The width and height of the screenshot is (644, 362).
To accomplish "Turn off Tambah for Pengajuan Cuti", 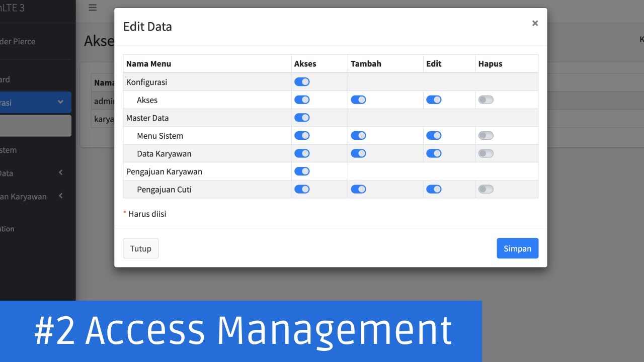I will click(x=358, y=190).
